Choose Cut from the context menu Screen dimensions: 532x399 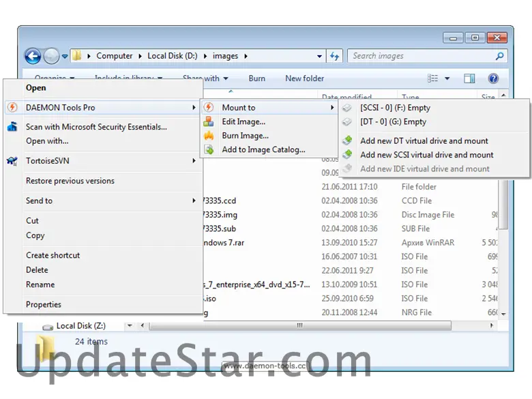point(32,220)
